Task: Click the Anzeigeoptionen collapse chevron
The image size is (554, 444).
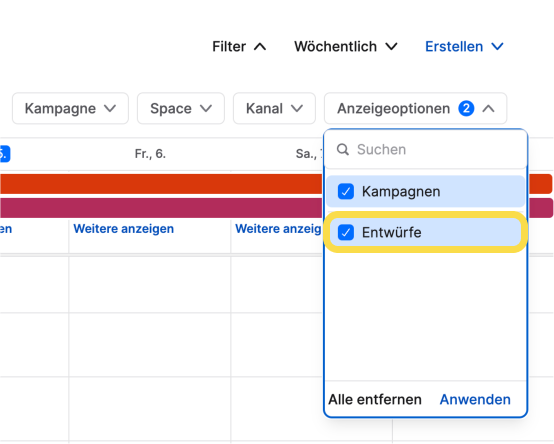Action: [489, 108]
